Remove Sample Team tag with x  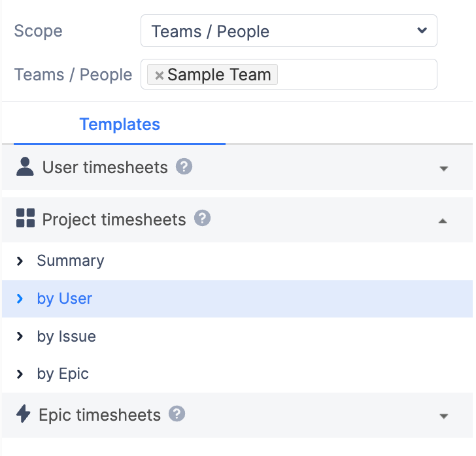[x=159, y=75]
